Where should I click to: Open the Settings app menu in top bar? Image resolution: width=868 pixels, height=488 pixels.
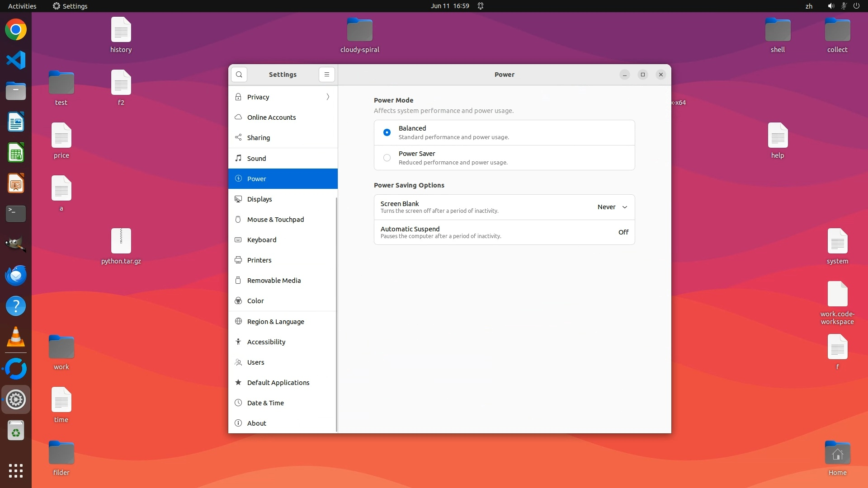pos(70,6)
